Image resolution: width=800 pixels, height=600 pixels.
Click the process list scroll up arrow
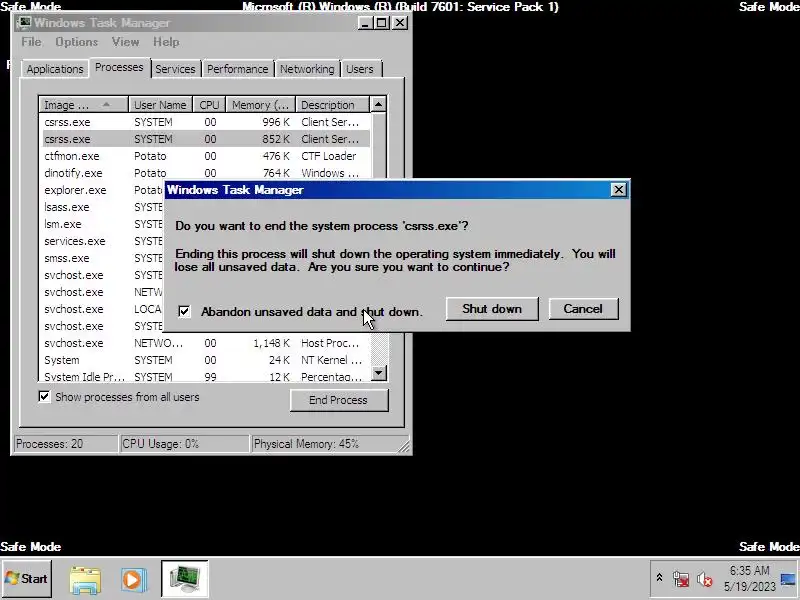378,104
